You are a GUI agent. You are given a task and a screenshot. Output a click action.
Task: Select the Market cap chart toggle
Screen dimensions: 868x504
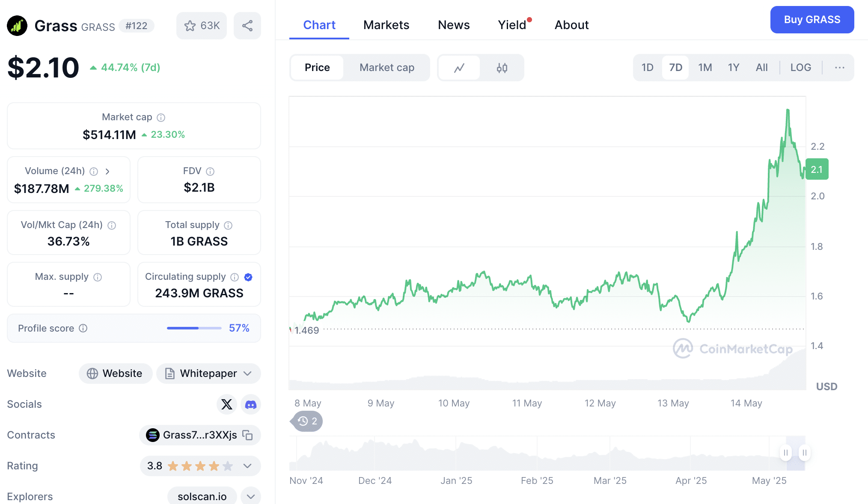pyautogui.click(x=387, y=68)
